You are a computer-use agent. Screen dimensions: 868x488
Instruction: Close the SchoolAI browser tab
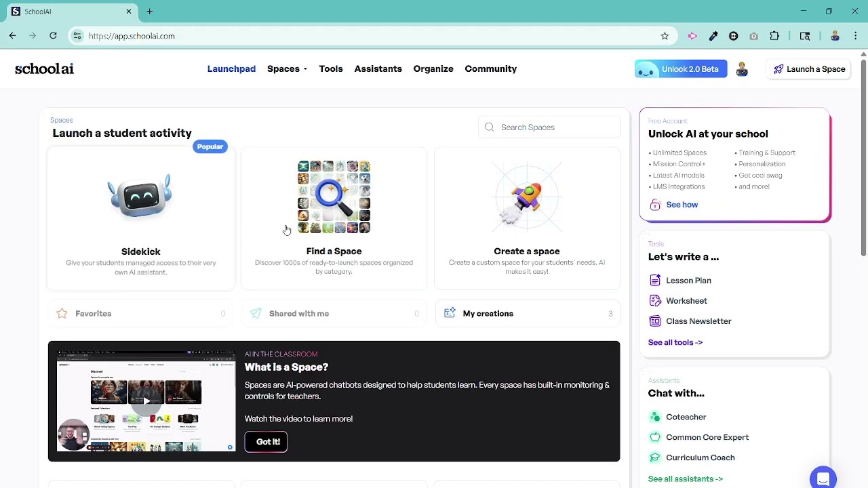129,12
